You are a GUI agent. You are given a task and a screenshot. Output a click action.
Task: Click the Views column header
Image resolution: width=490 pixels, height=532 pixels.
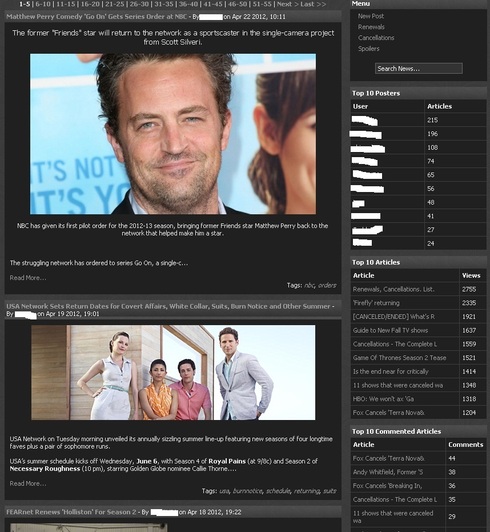tap(471, 276)
